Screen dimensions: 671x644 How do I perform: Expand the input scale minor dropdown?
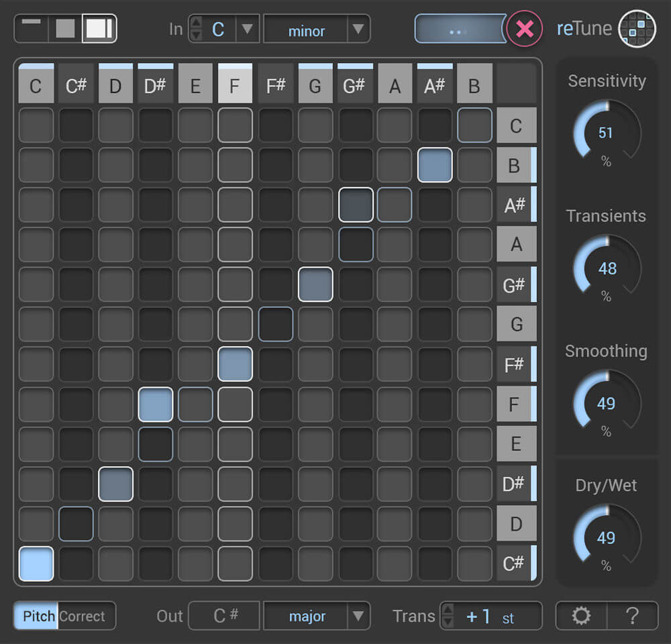click(x=358, y=30)
